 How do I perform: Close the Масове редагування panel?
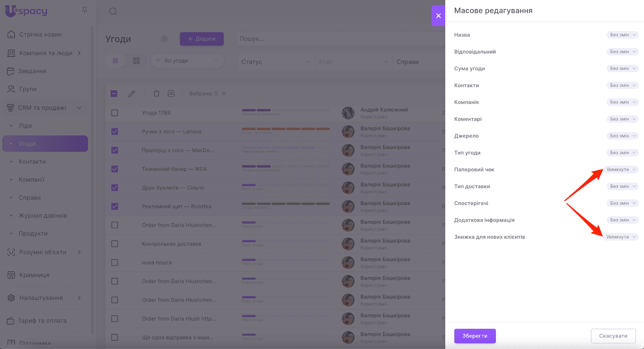pyautogui.click(x=438, y=16)
